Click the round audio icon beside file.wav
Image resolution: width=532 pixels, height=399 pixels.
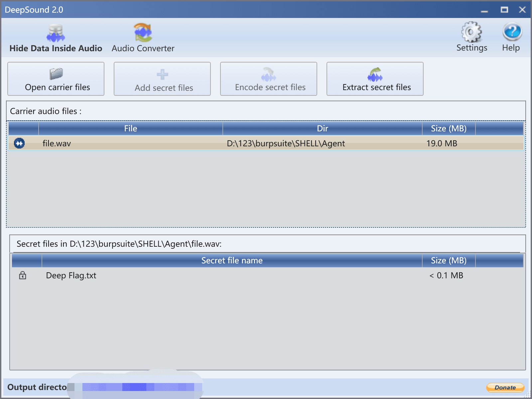(x=19, y=143)
